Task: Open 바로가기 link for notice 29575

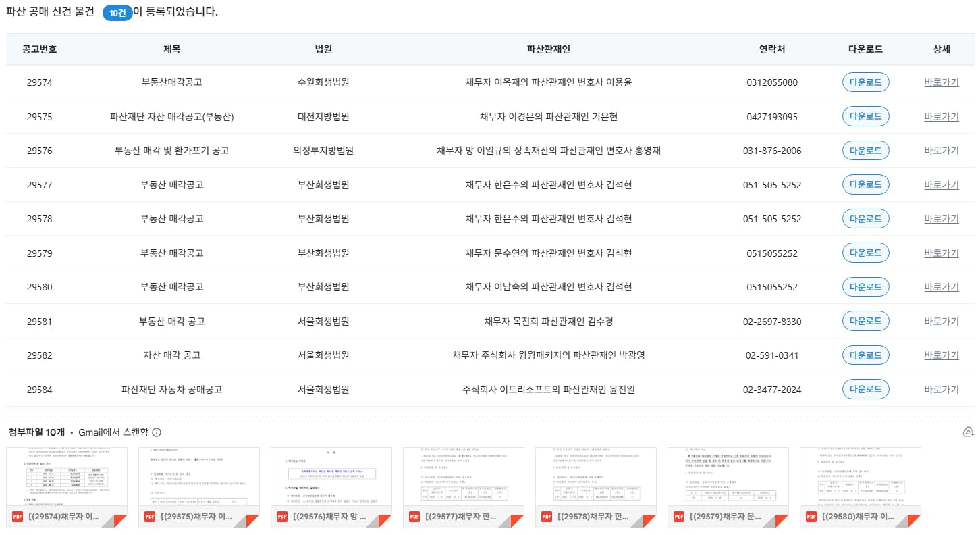Action: coord(942,116)
